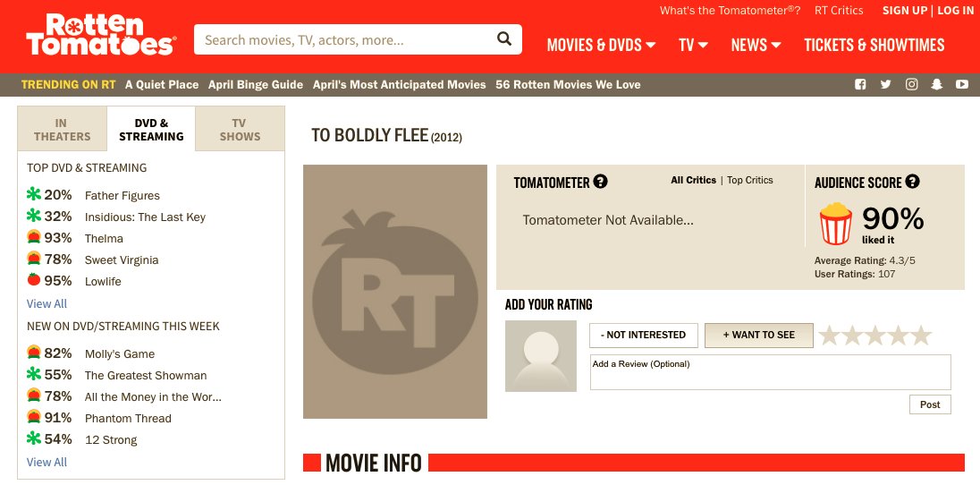Expand the Movies & DVDs dropdown

click(601, 45)
